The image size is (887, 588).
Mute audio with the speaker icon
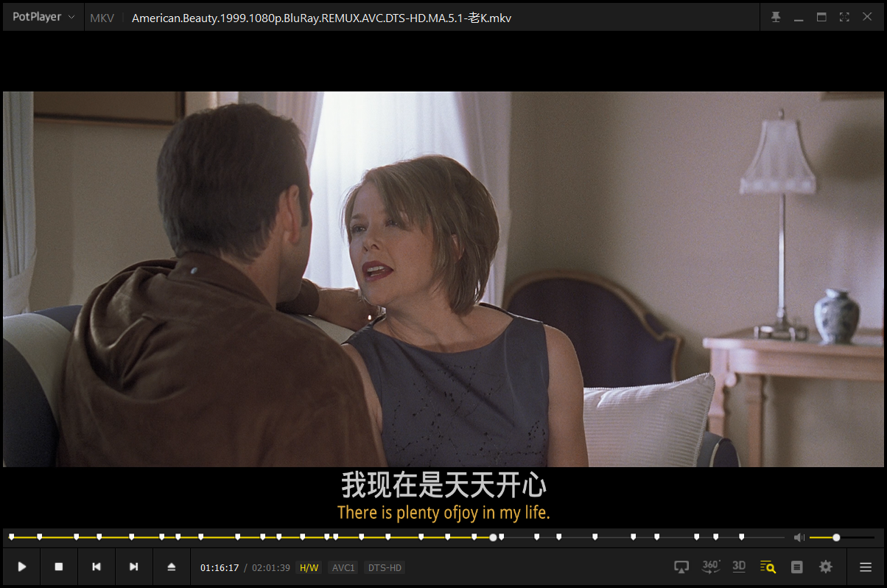(799, 537)
